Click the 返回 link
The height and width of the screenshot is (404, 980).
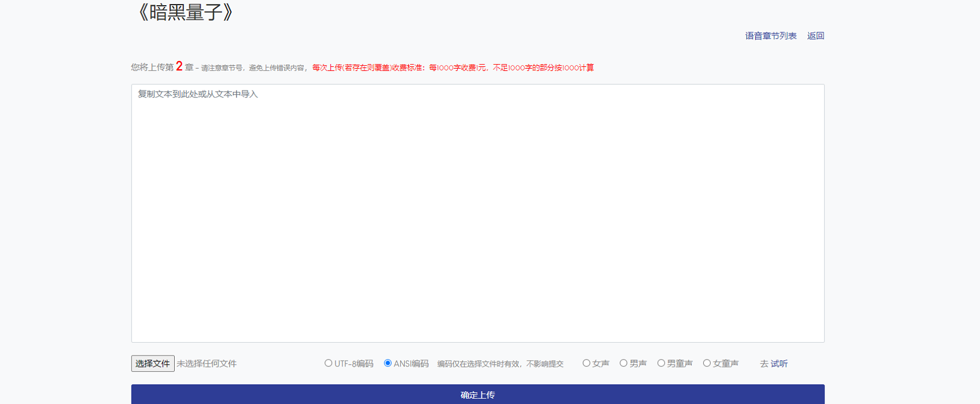[x=815, y=36]
